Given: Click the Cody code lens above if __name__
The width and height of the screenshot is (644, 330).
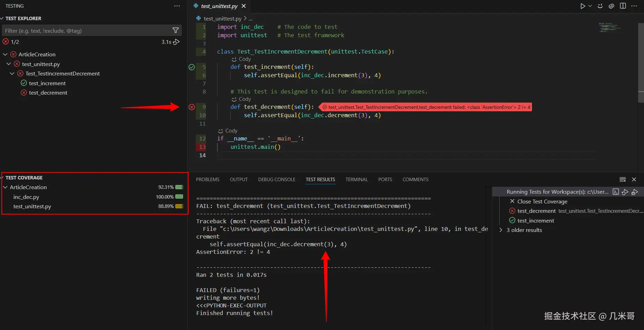Looking at the screenshot, I should [228, 131].
